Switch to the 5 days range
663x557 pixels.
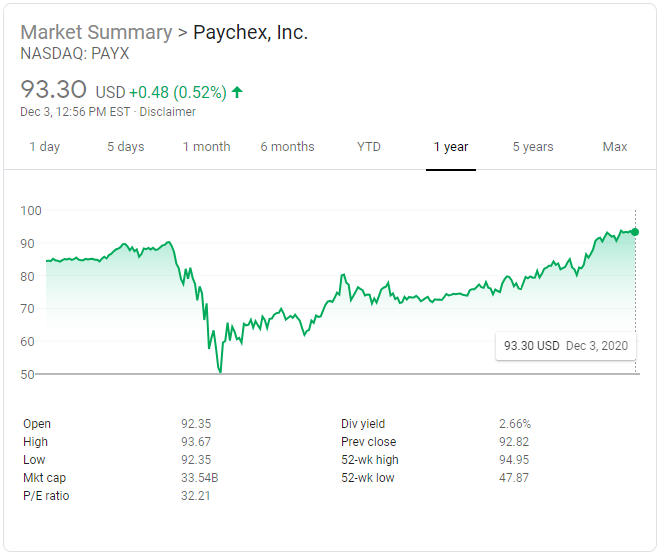click(126, 147)
